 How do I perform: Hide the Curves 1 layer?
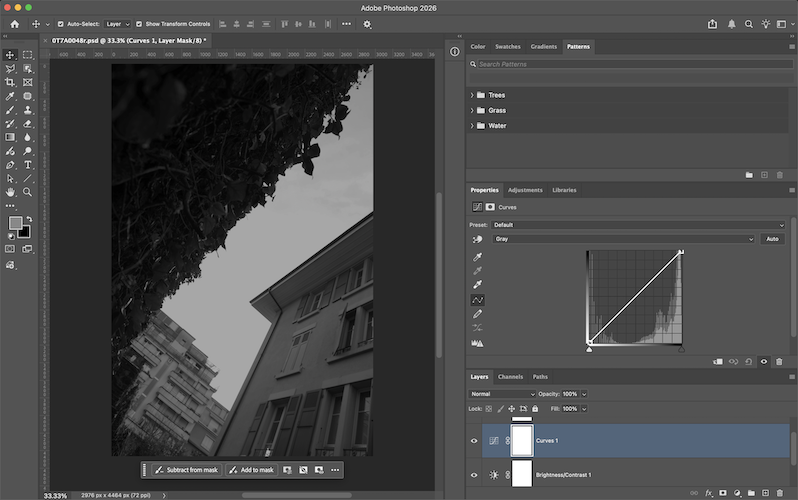[x=474, y=441]
